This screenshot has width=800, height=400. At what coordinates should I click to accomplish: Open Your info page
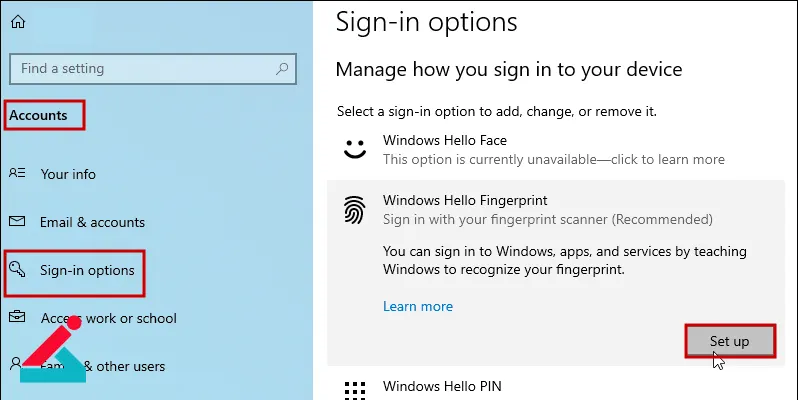[68, 174]
